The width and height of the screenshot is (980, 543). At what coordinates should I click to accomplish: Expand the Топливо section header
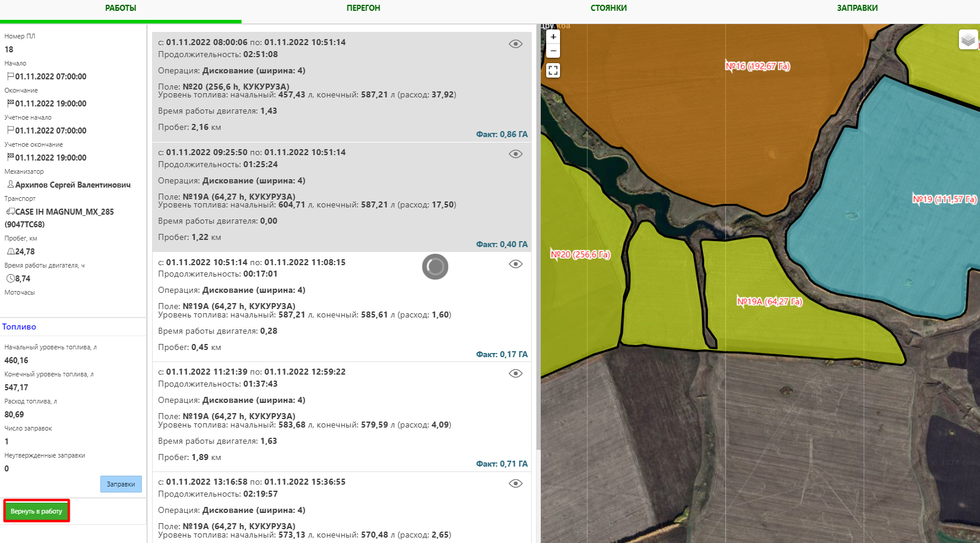coord(19,327)
